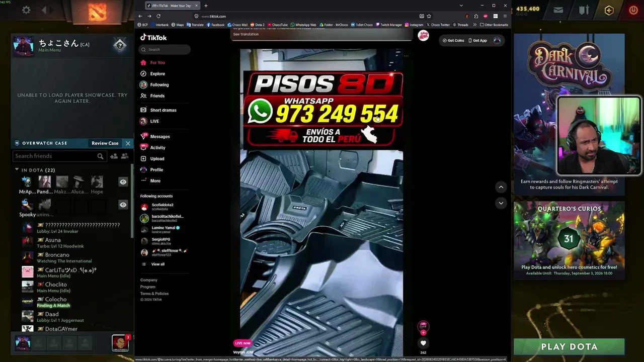The height and width of the screenshot is (362, 644).
Task: Open TikTok Profile page
Action: (x=152, y=169)
